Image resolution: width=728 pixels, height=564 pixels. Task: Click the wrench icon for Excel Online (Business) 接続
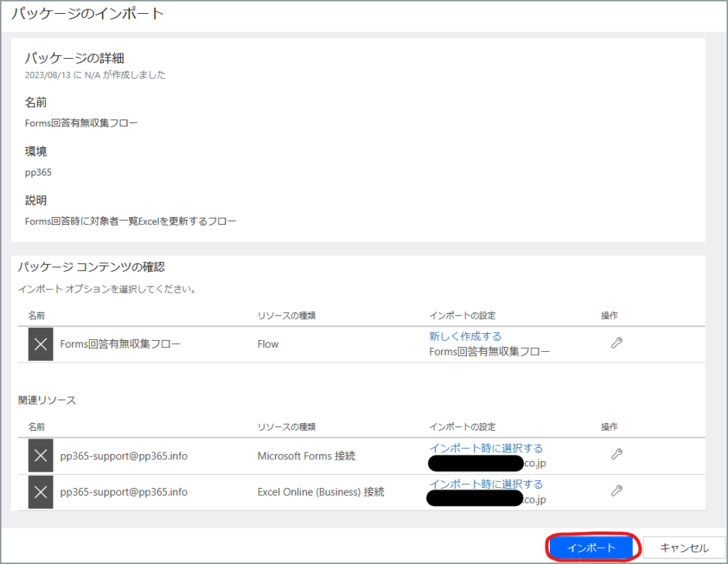click(x=616, y=490)
